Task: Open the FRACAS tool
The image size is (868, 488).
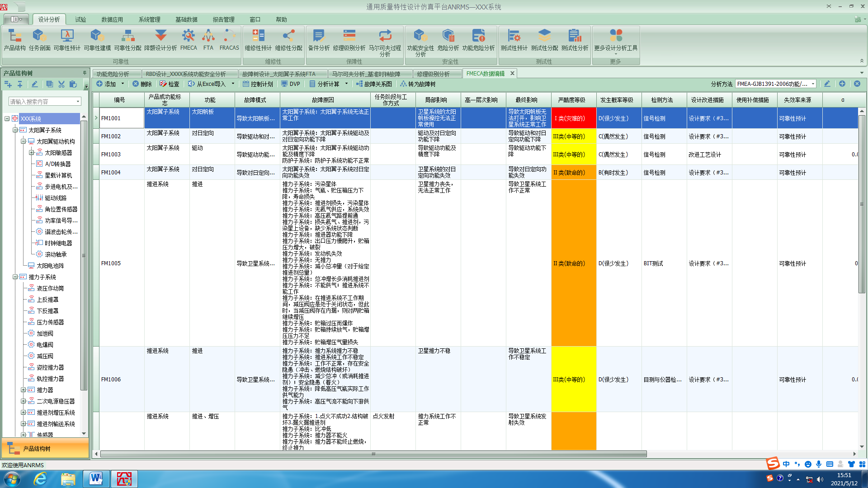Action: point(229,40)
